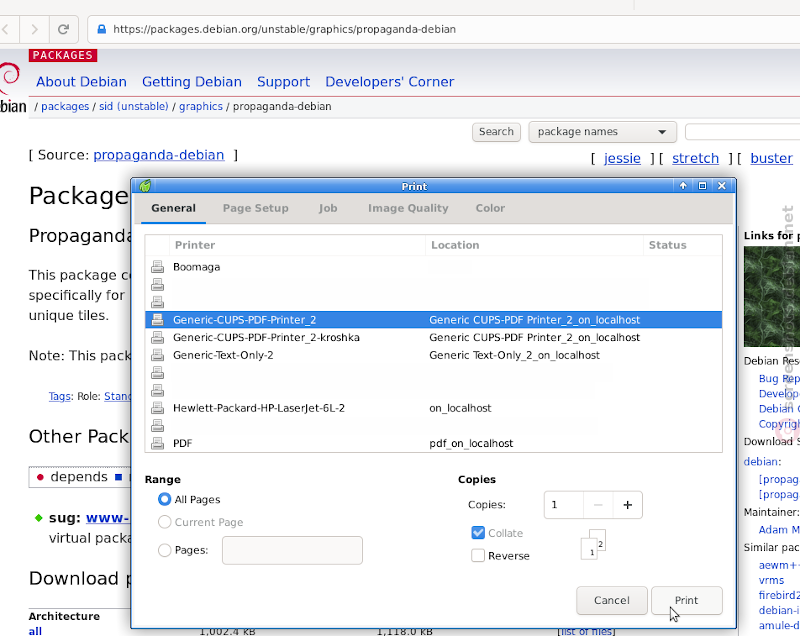Click the Tags link
Viewport: 800px width, 636px height.
click(59, 396)
